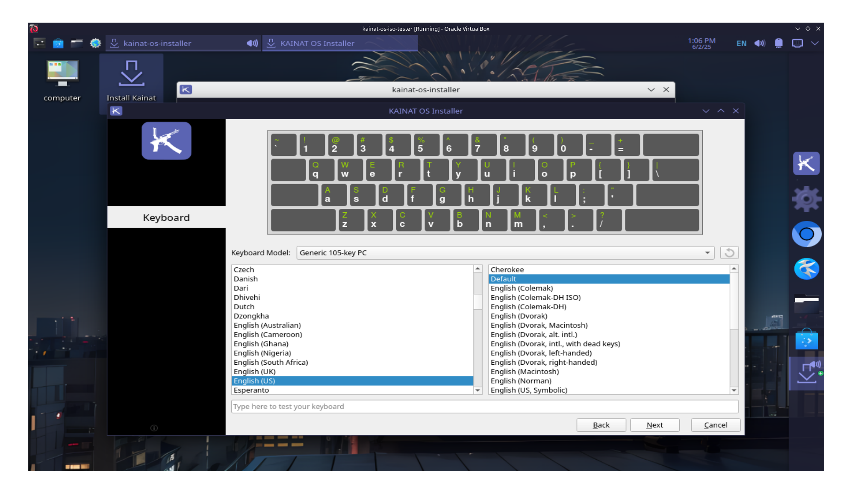
Task: Click the clock showing 1:06 PM
Action: click(x=702, y=43)
